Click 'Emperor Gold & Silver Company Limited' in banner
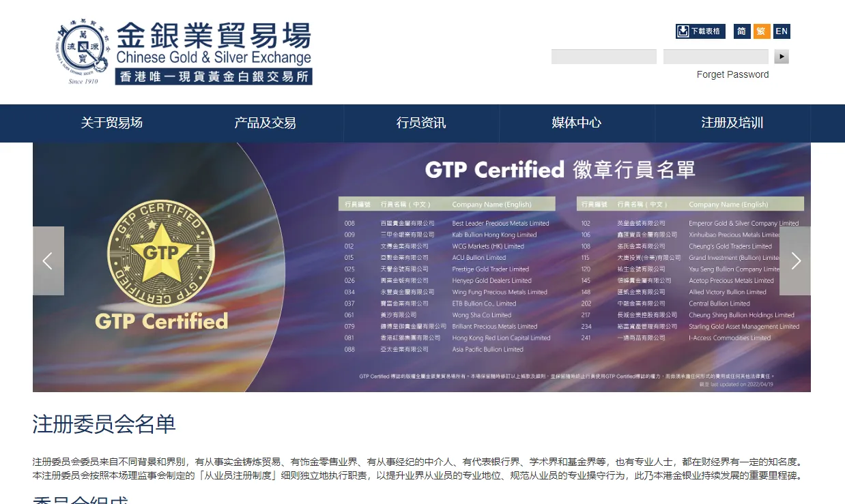This screenshot has width=845, height=504. click(743, 223)
